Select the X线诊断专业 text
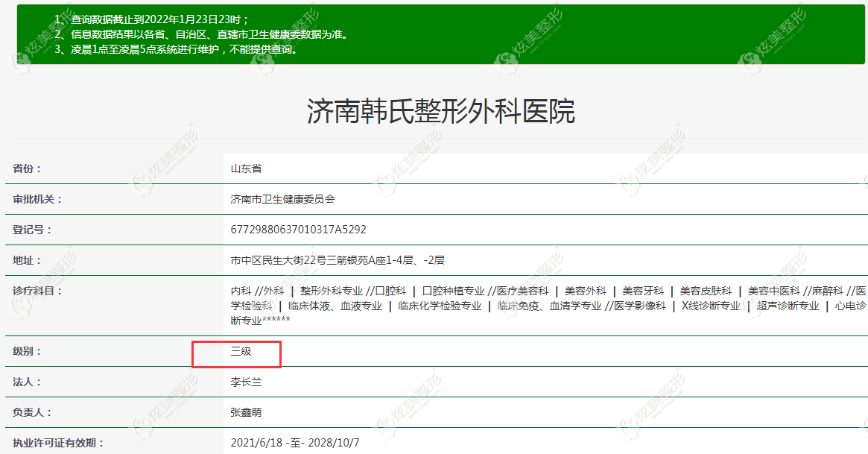The width and height of the screenshot is (868, 454). point(711,306)
